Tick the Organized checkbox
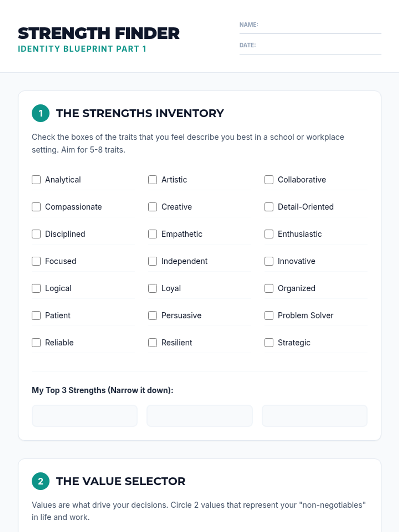399x532 pixels. (269, 288)
